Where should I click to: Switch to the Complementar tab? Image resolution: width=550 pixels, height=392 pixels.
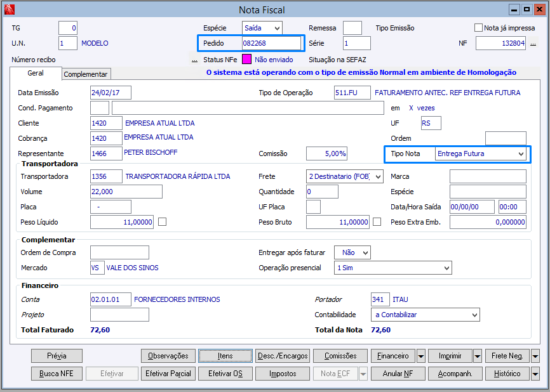point(86,74)
